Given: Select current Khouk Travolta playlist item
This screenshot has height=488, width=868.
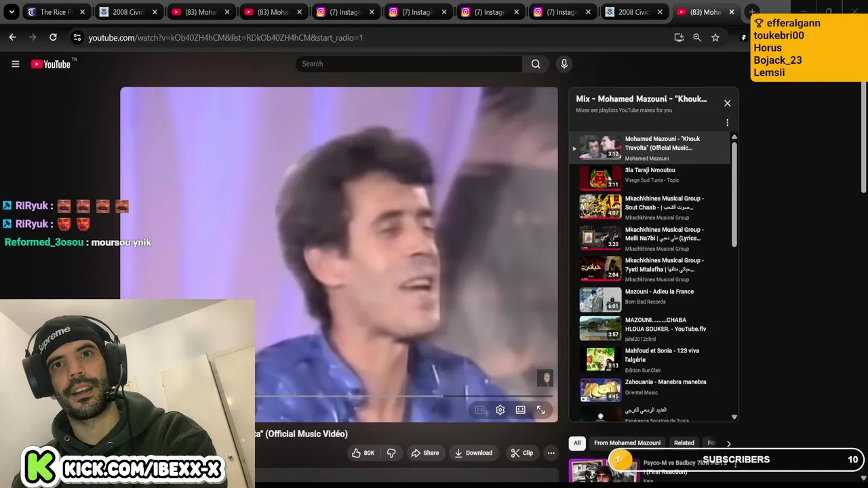Looking at the screenshot, I should tap(651, 148).
